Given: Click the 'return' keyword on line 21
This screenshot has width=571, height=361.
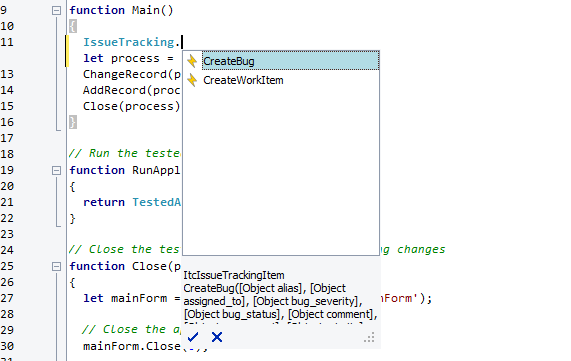Looking at the screenshot, I should point(104,202).
